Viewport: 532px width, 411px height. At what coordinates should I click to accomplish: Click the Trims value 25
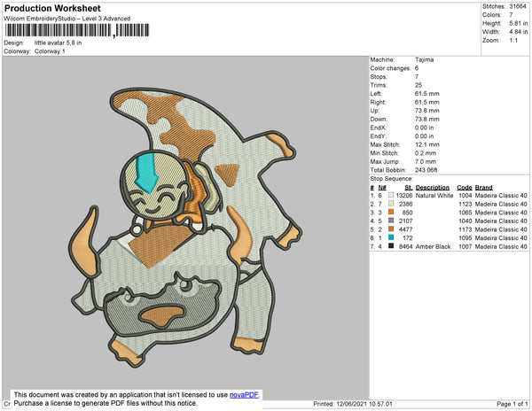tap(419, 85)
